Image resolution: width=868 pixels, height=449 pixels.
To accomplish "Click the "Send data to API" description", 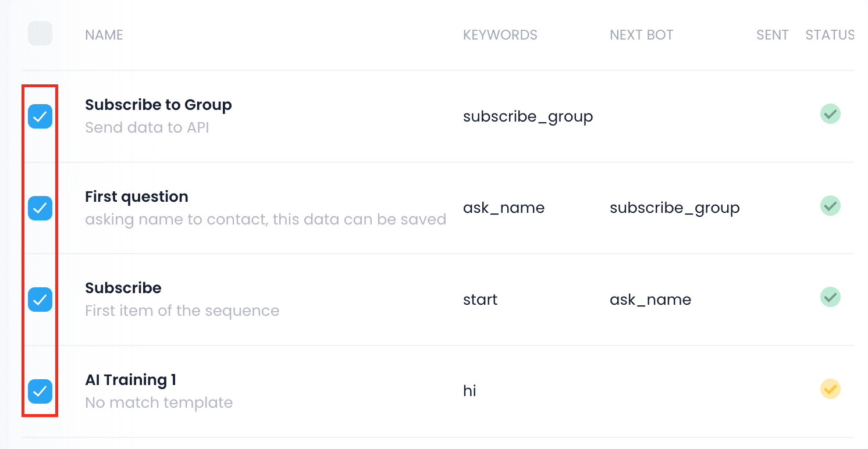I will 147,127.
